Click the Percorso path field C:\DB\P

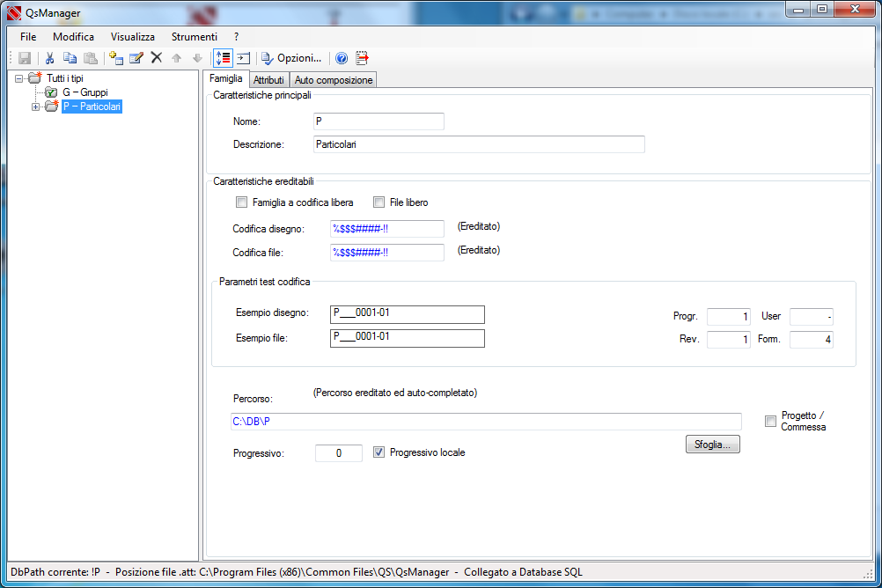pos(486,422)
